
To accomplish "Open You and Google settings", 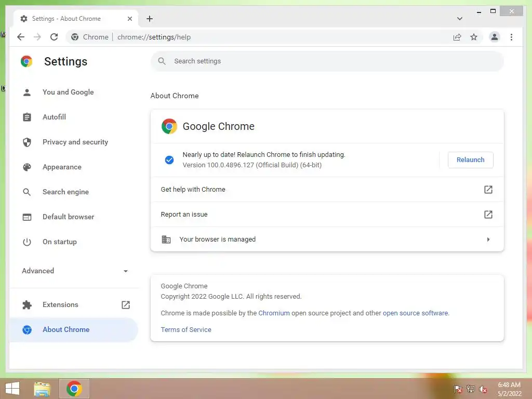I will 74,92.
